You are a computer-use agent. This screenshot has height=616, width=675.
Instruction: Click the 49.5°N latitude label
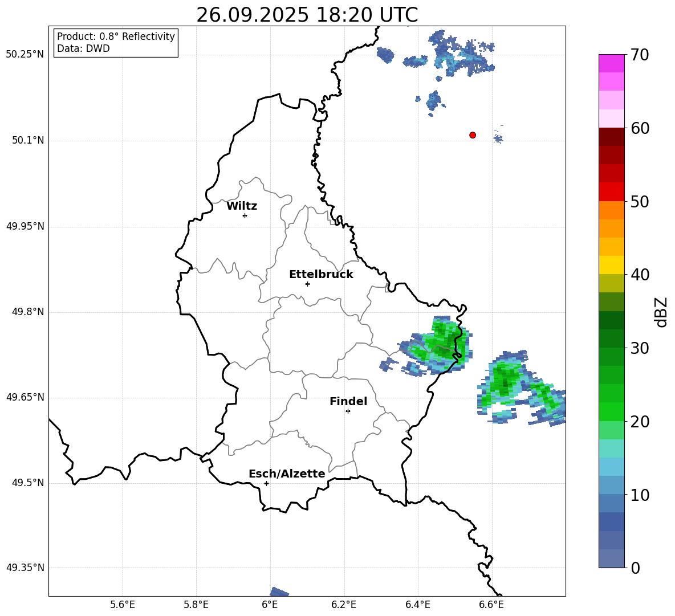(x=28, y=483)
